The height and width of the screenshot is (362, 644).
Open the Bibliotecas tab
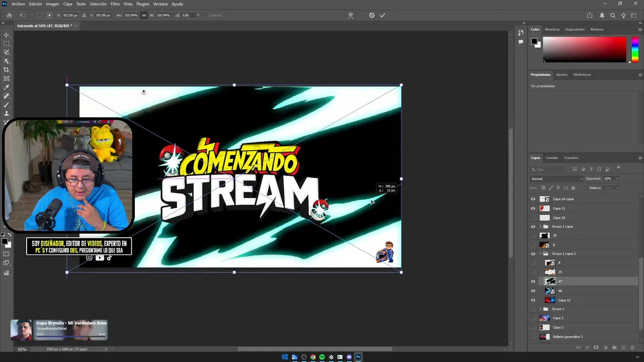[x=582, y=74]
